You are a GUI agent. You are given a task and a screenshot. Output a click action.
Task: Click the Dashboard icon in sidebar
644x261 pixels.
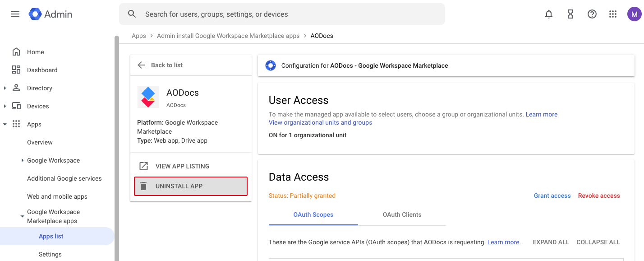pos(16,70)
